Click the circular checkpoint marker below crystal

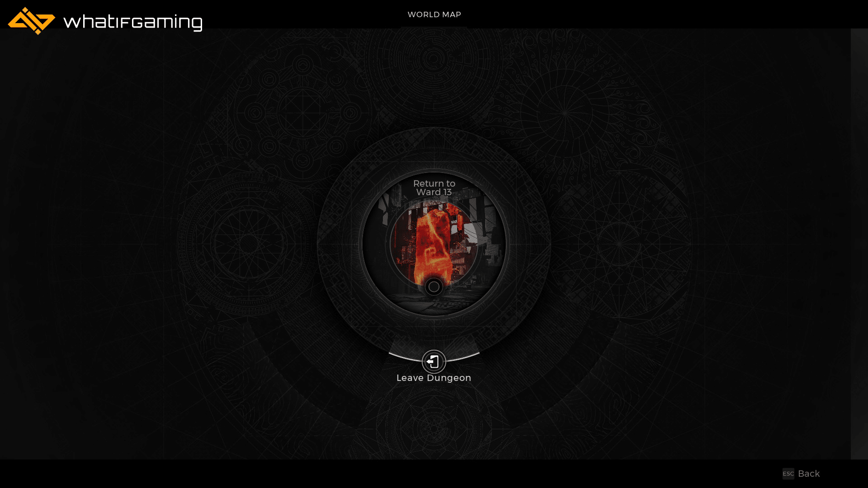point(434,286)
